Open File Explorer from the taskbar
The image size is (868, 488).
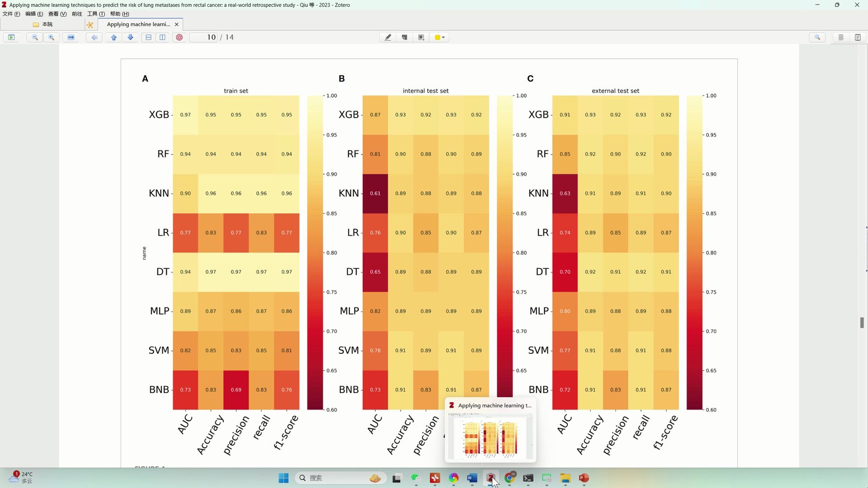point(565,478)
